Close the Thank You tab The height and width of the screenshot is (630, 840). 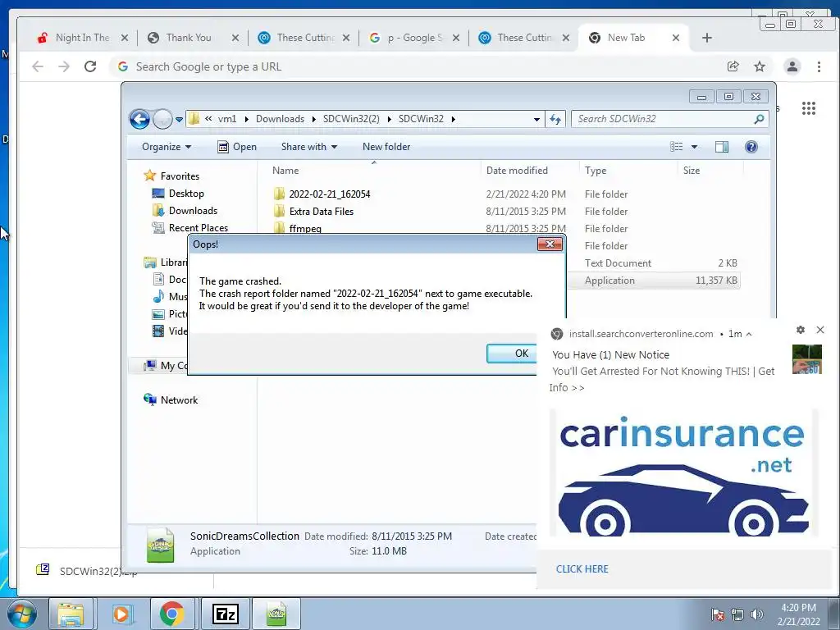coord(235,38)
